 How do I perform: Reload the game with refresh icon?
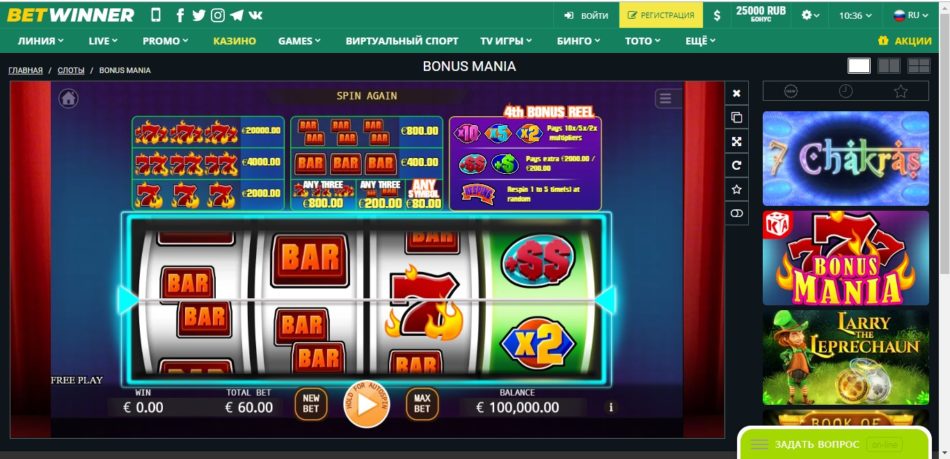[736, 165]
